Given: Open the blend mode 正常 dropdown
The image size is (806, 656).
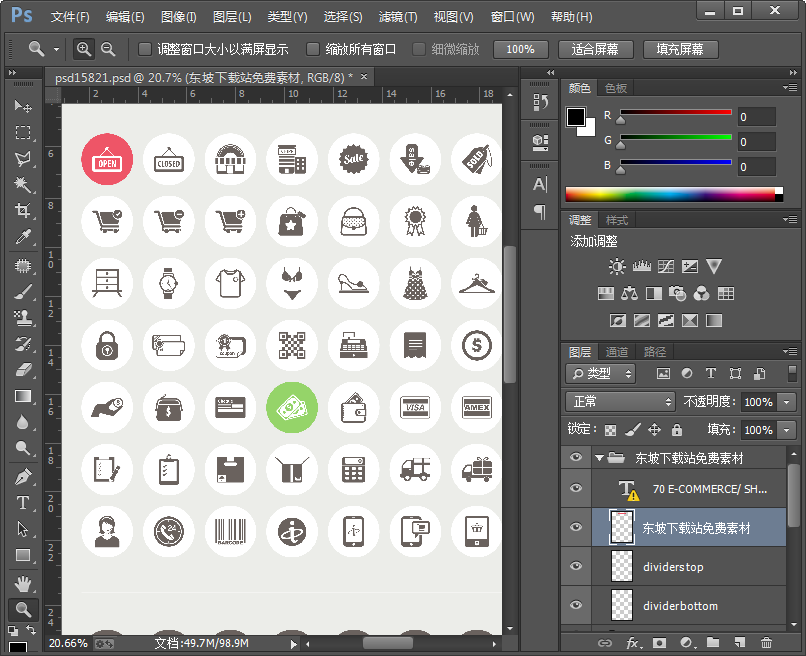Looking at the screenshot, I should [x=621, y=401].
